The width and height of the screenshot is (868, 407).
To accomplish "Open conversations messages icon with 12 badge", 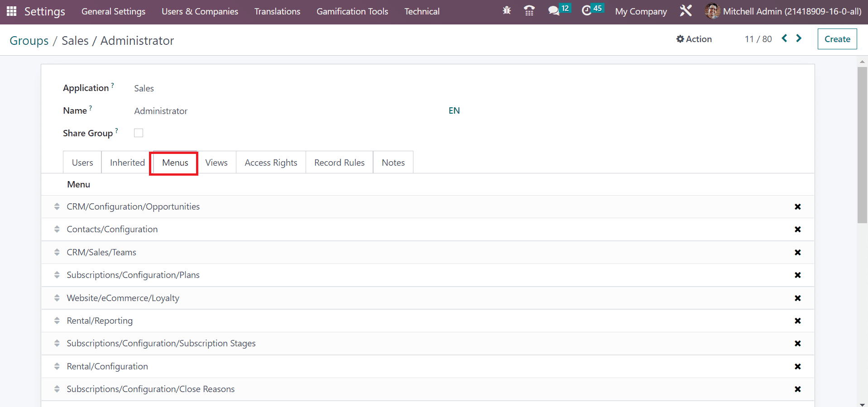I will (560, 10).
